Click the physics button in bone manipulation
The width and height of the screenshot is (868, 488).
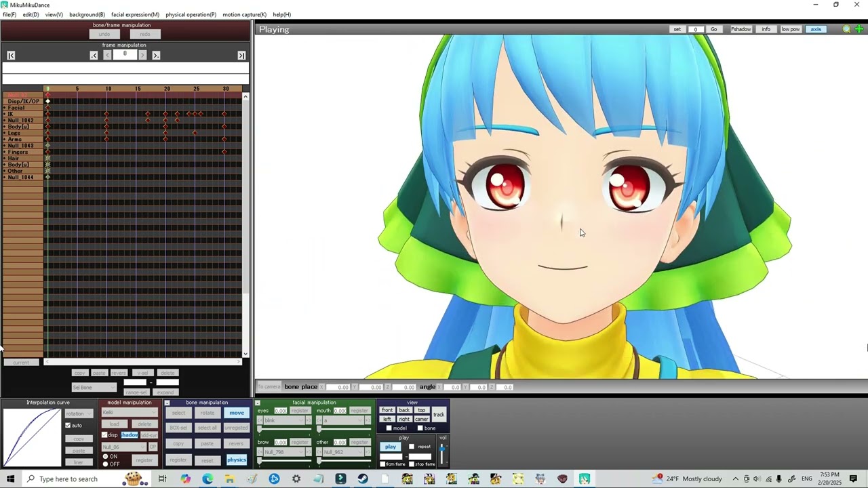point(237,460)
